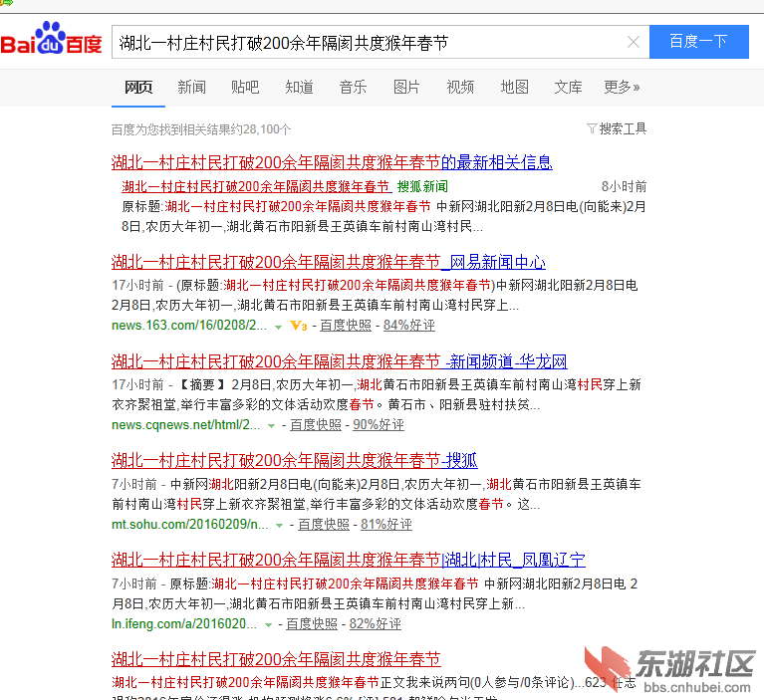This screenshot has width=764, height=700.
Task: Open the 新闻频道_华龙网 result title
Action: click(339, 361)
